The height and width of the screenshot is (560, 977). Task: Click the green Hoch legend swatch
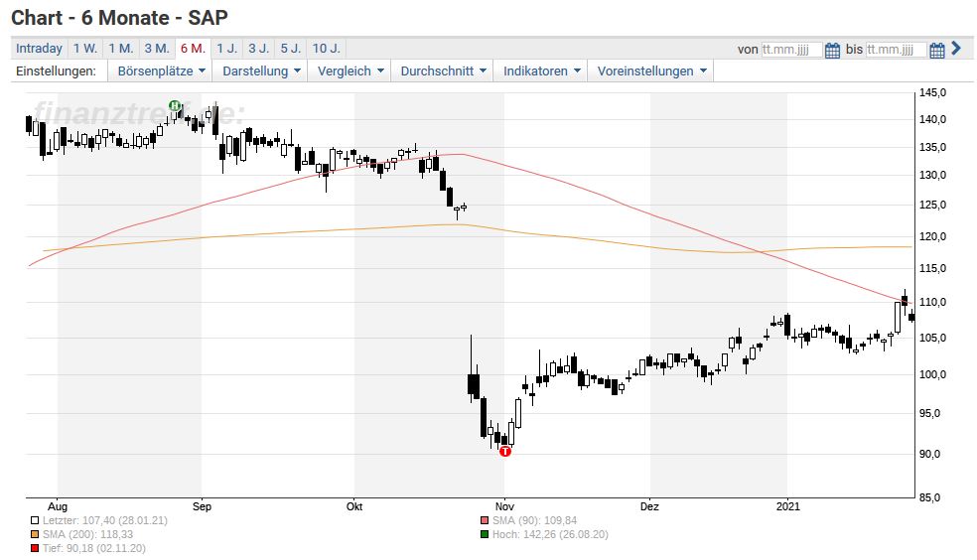coord(485,534)
